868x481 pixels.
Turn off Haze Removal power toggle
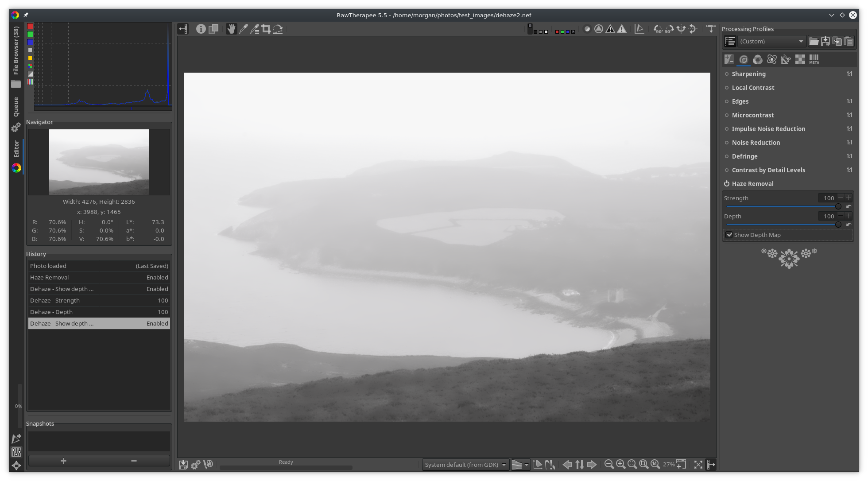727,184
